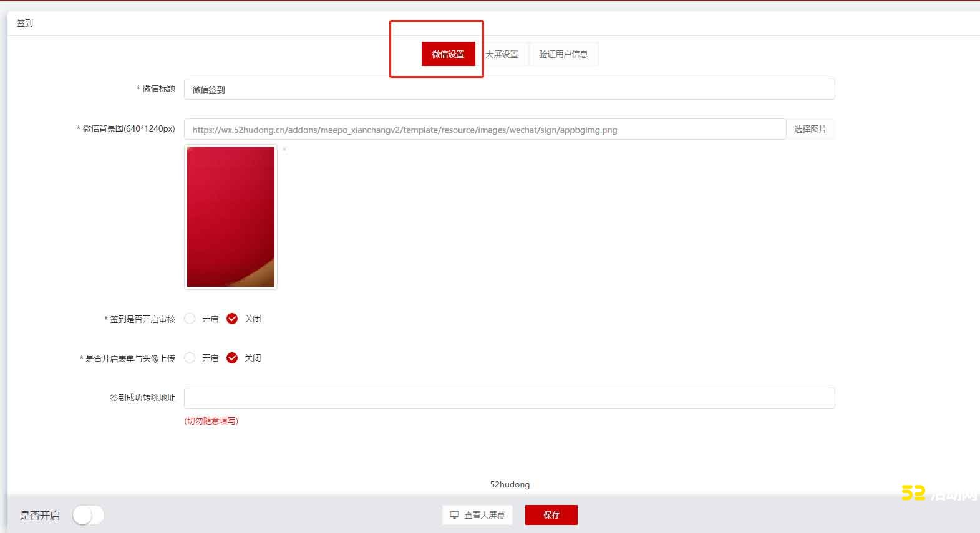The width and height of the screenshot is (980, 533).
Task: Click the 签到成功转跳地址 input field
Action: coord(509,398)
